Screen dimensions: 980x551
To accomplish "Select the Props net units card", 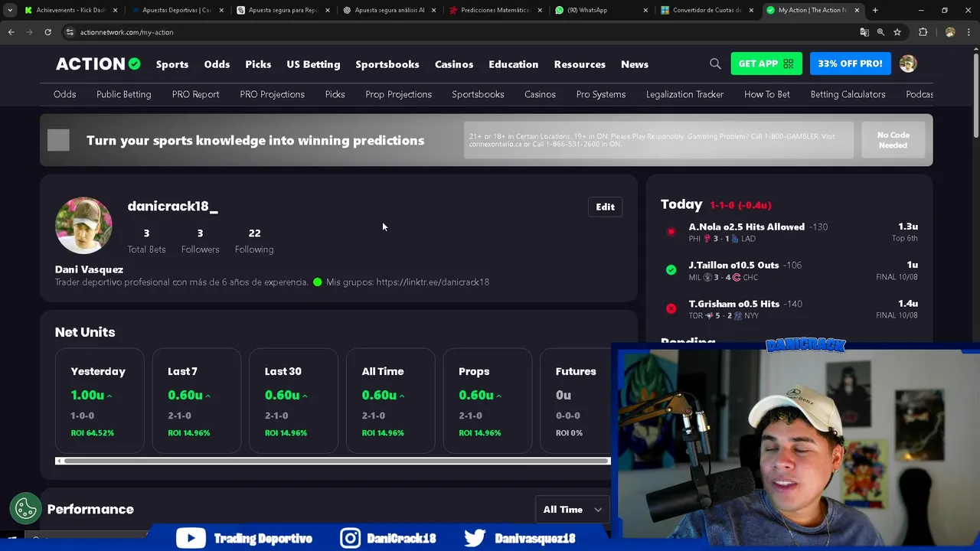I will coord(488,401).
